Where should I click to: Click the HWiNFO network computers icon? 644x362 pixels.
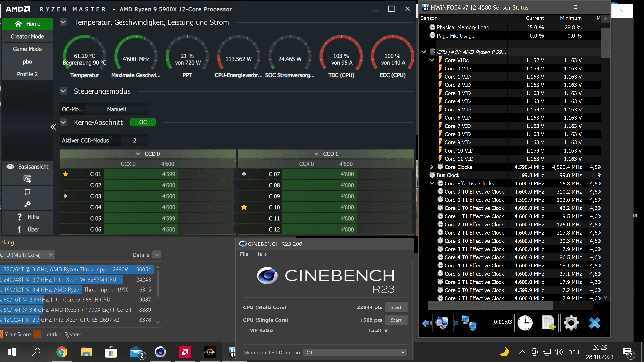tap(469, 323)
